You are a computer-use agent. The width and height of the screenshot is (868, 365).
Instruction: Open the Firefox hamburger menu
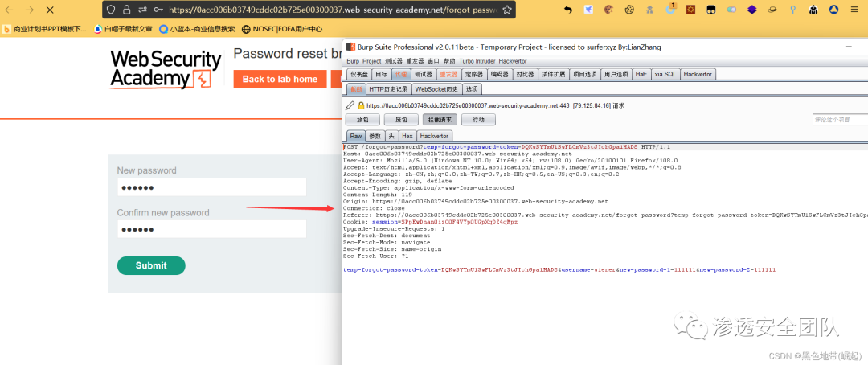[x=854, y=10]
